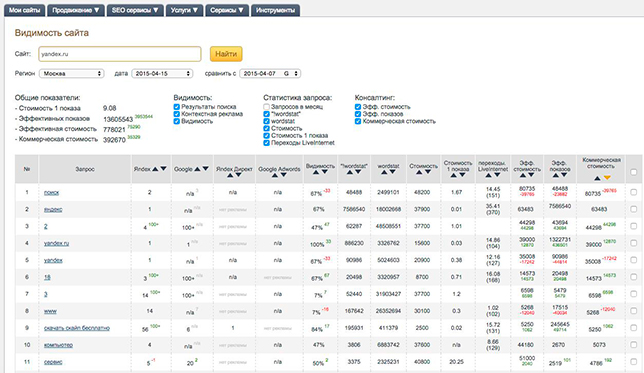Open сравнить с dropdown 2015-04-07
Viewport: 644px width, 373px height.
coord(270,74)
